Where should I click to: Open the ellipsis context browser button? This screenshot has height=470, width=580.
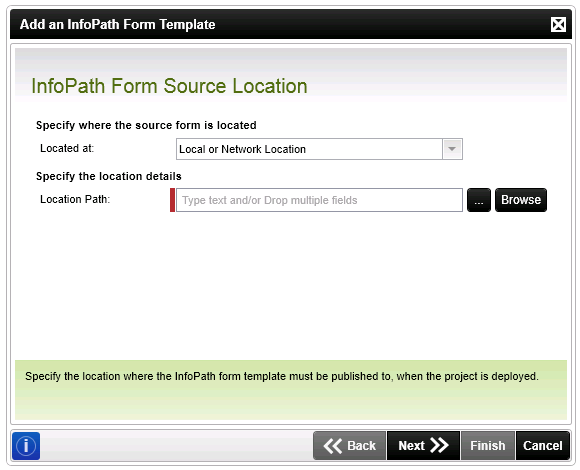(479, 200)
